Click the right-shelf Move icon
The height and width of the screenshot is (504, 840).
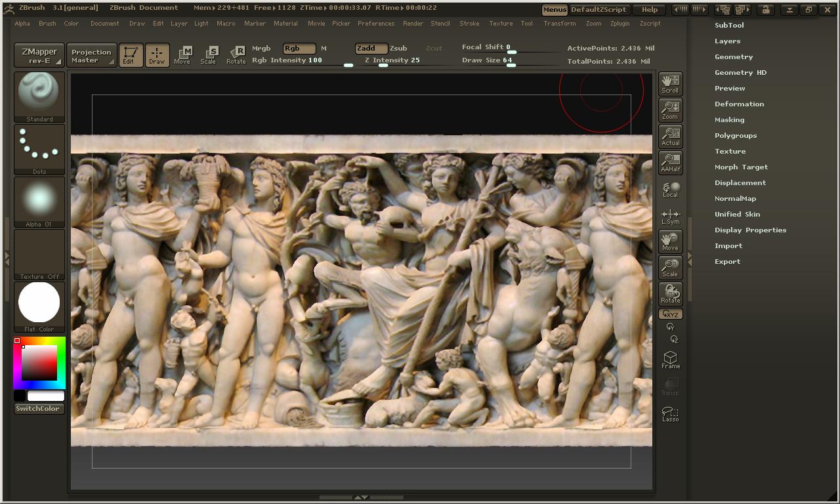(670, 241)
